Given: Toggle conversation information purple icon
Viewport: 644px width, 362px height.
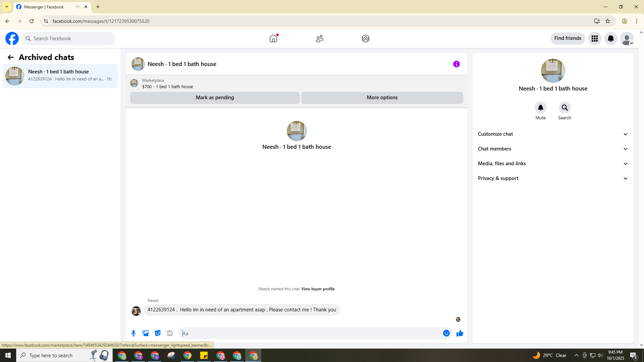Looking at the screenshot, I should tap(456, 64).
